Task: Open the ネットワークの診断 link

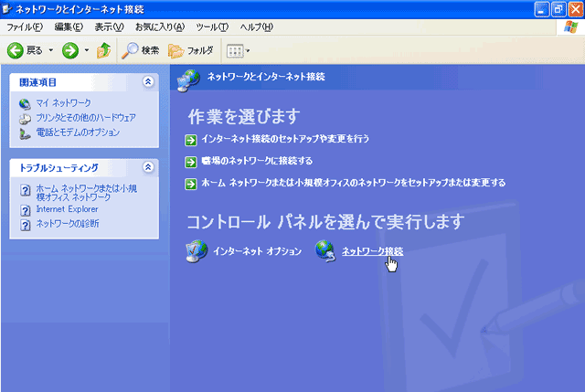Action: [68, 224]
